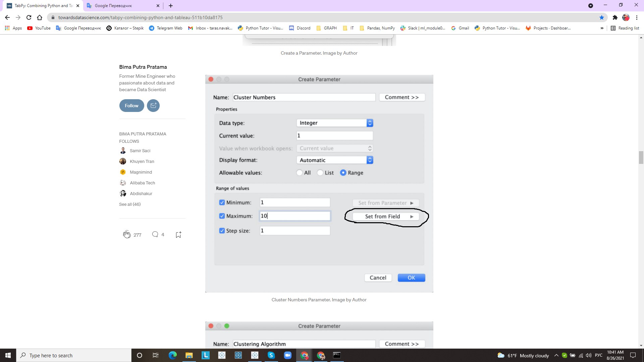Open the Chrome profile avatar
Screen dimensions: 644x362
tap(626, 17)
